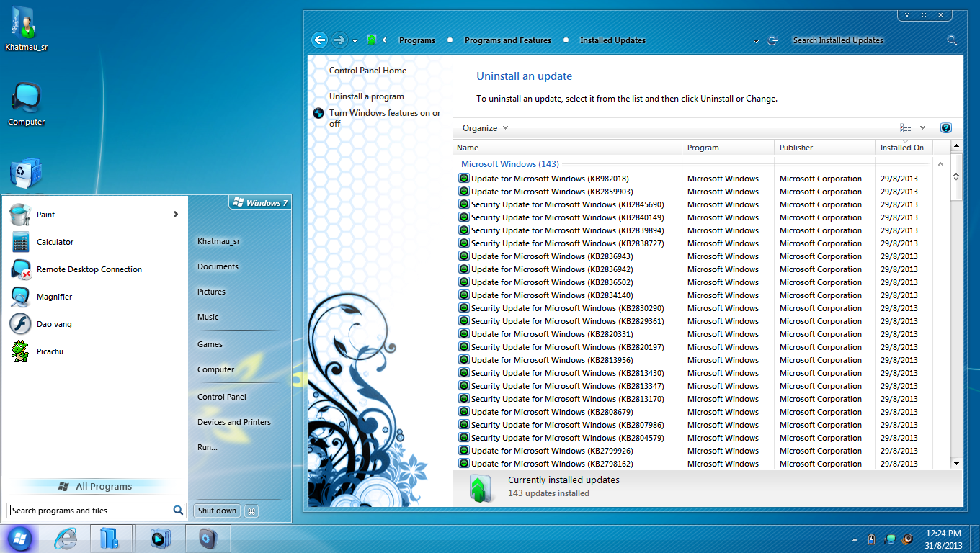Click icon of Update KB2834140
Image resolution: width=980 pixels, height=553 pixels.
pos(464,295)
